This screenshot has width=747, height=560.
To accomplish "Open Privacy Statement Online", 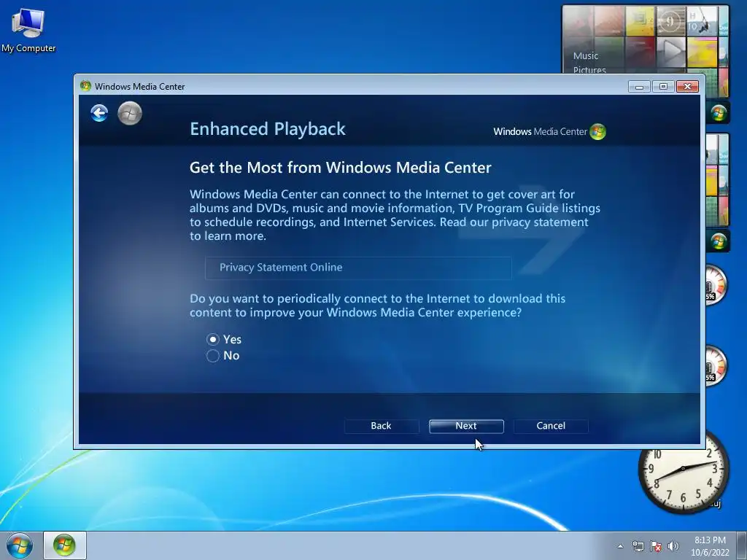I will click(358, 268).
